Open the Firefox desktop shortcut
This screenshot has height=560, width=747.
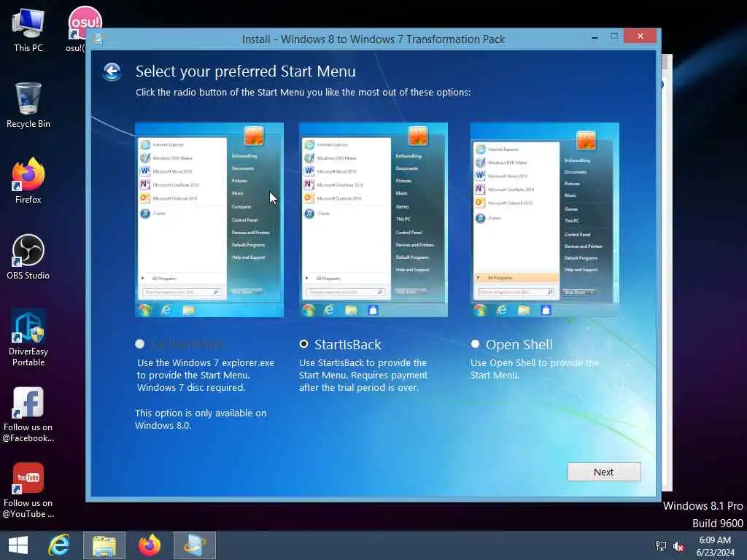(x=28, y=181)
